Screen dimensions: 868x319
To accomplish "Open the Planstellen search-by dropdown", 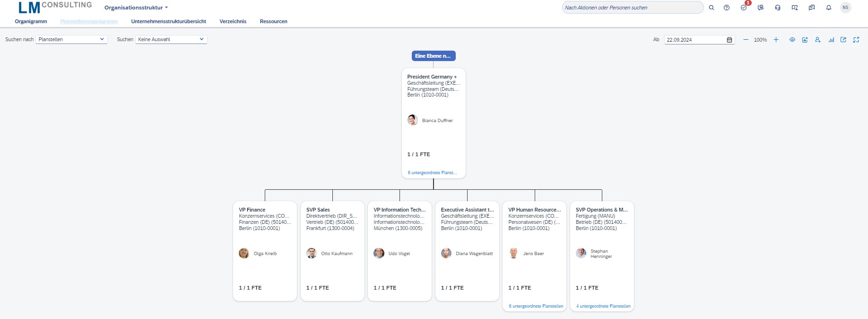I will click(71, 39).
